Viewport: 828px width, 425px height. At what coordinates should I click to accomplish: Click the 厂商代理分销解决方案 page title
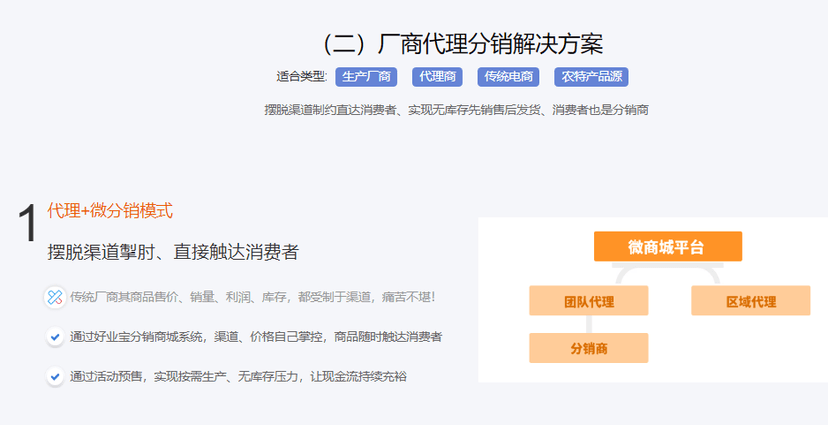[x=462, y=44]
